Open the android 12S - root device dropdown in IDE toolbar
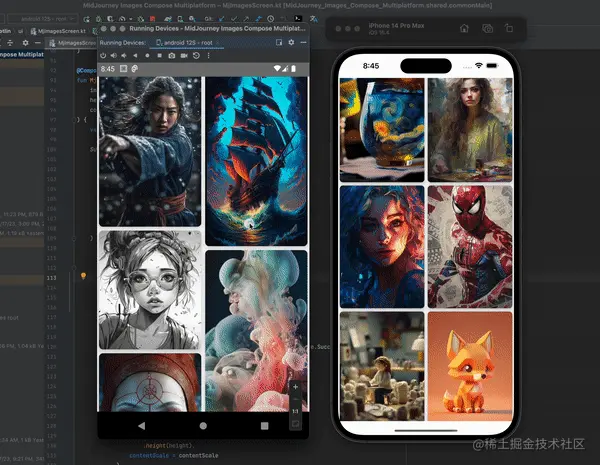The height and width of the screenshot is (465, 600). [43, 18]
